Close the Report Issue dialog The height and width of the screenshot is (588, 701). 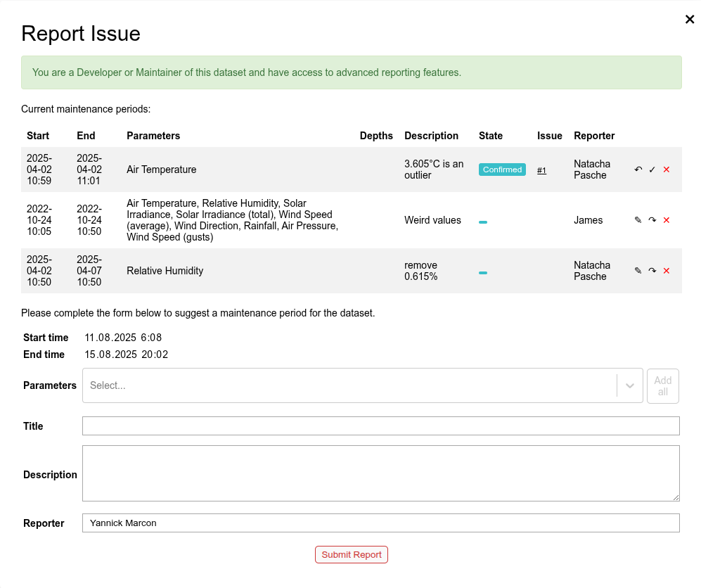point(689,19)
